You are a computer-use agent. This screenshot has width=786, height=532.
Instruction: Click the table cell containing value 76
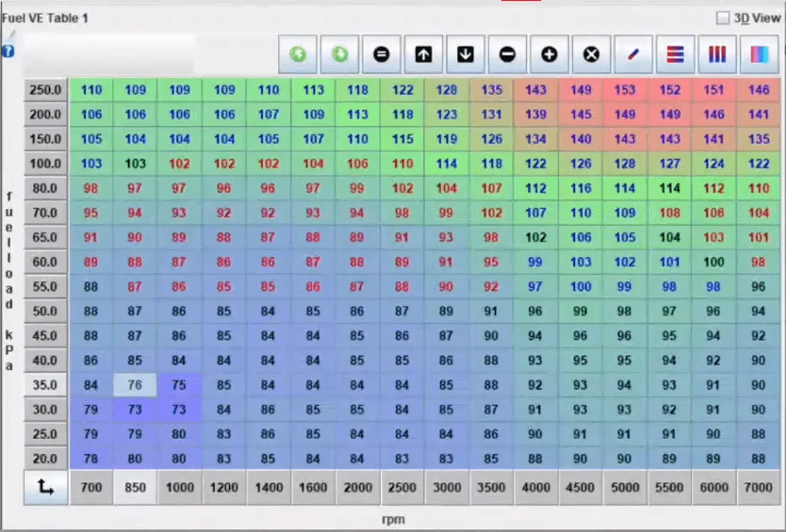click(135, 385)
